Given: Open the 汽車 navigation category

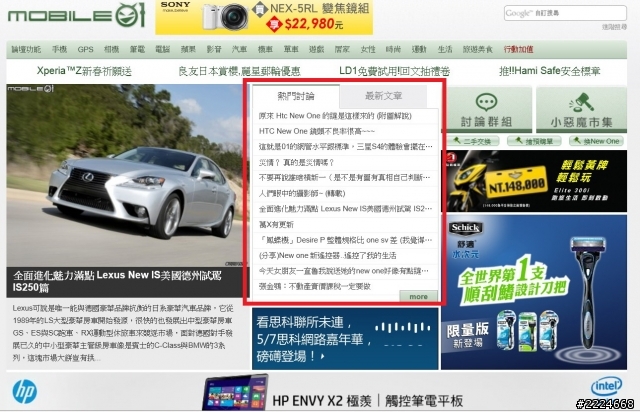Looking at the screenshot, I should tap(240, 49).
